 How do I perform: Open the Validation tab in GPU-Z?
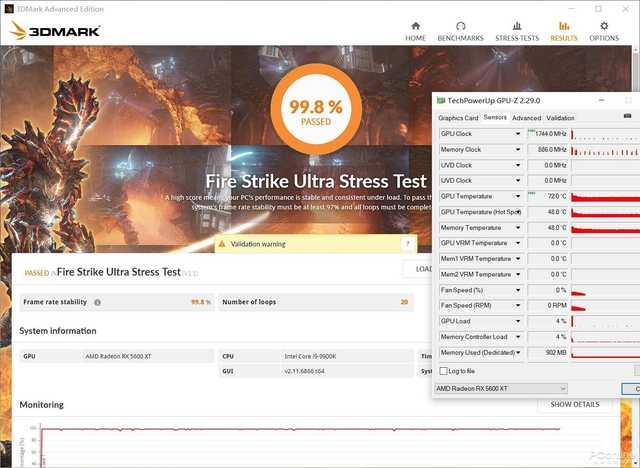coord(560,118)
